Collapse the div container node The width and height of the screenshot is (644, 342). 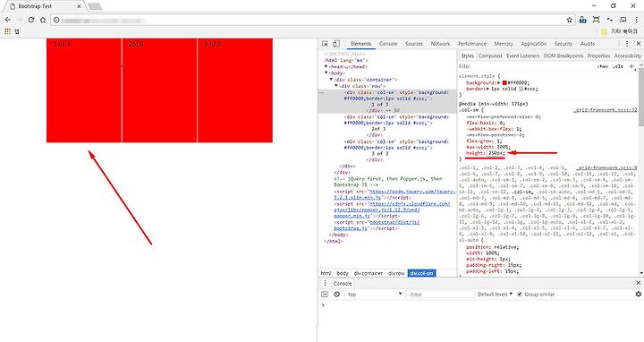point(331,80)
